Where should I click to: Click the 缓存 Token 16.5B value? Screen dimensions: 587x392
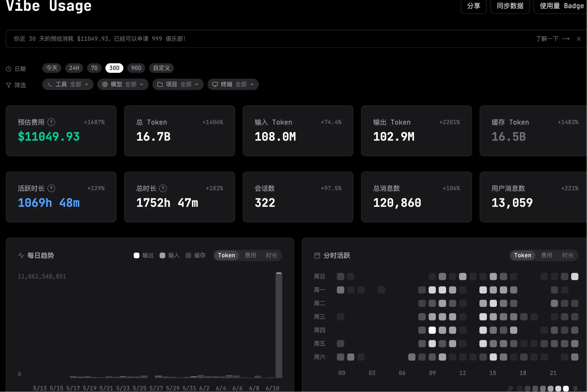pyautogui.click(x=509, y=137)
